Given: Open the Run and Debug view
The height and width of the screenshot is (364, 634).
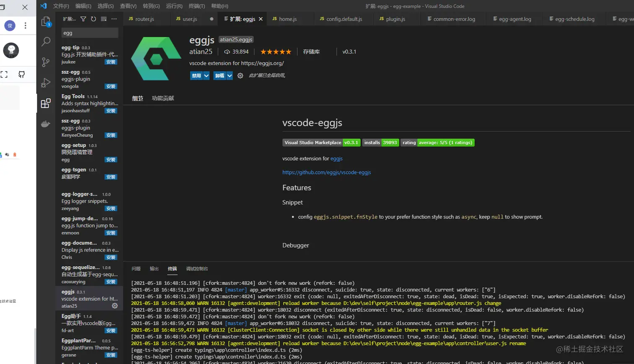Looking at the screenshot, I should (46, 83).
